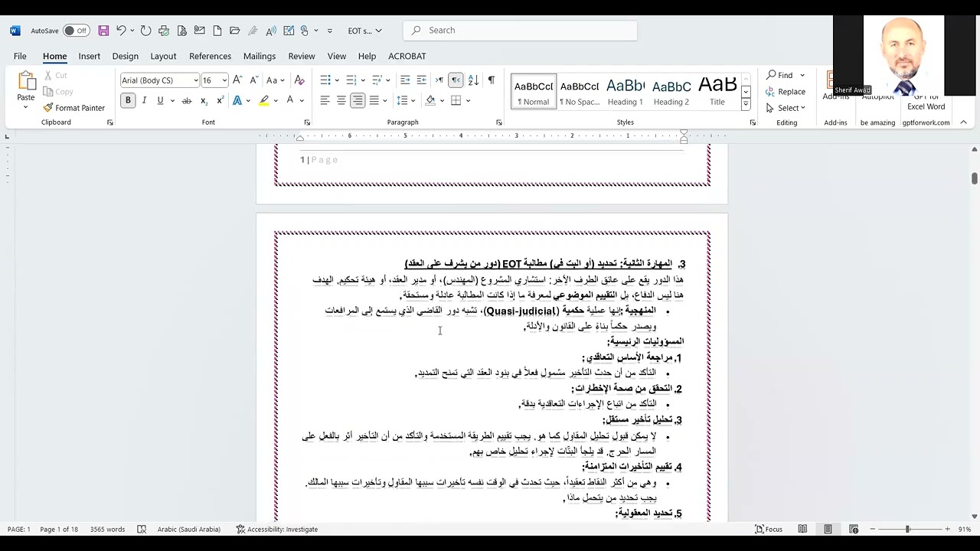Click the spelling and proofing icon in the status bar

[x=142, y=529]
